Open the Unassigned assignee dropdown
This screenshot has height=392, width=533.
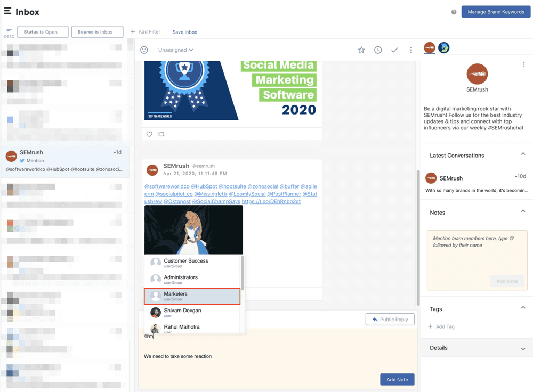(x=175, y=50)
